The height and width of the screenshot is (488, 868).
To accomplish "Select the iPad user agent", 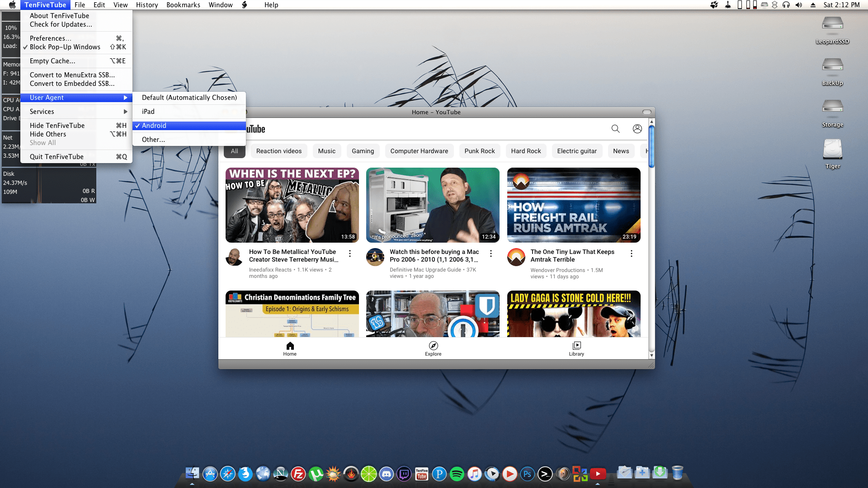I will pos(189,112).
